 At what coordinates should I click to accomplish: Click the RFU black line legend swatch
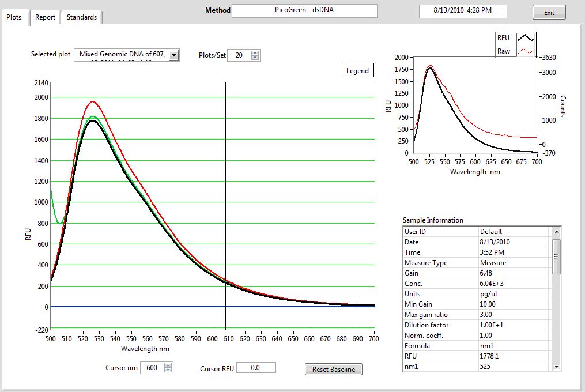[525, 37]
